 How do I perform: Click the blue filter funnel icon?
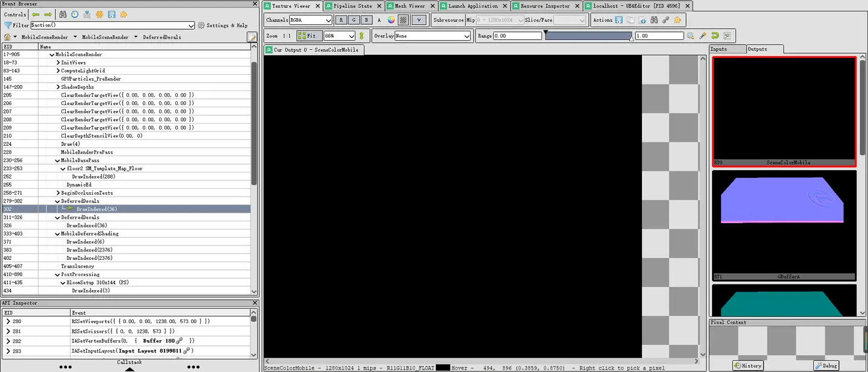(x=8, y=25)
